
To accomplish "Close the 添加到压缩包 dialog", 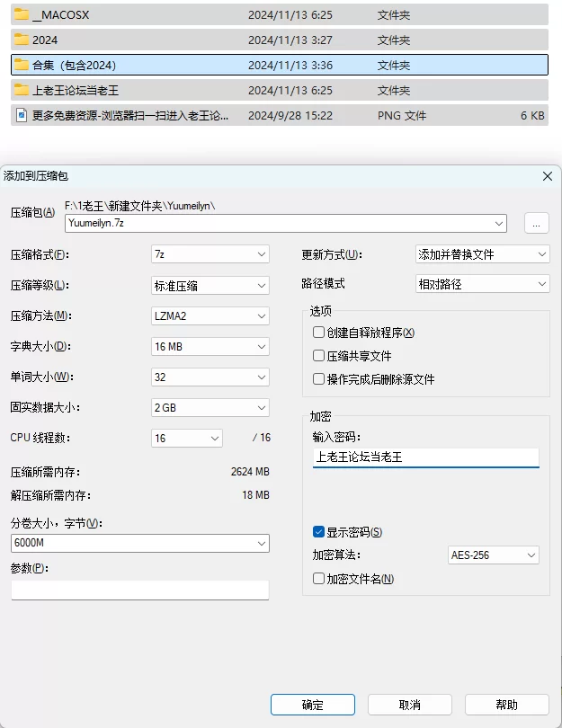I will (548, 176).
